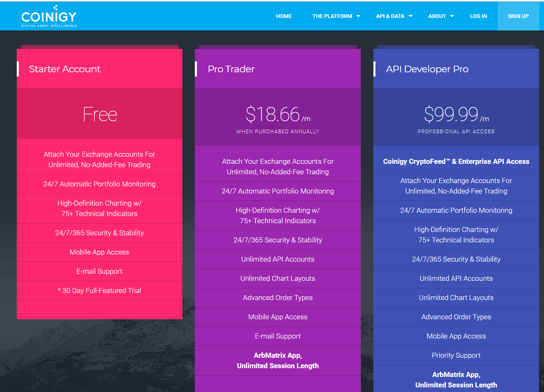Click the Free price in Starter Account
Screen dimensions: 544x392
100,114
